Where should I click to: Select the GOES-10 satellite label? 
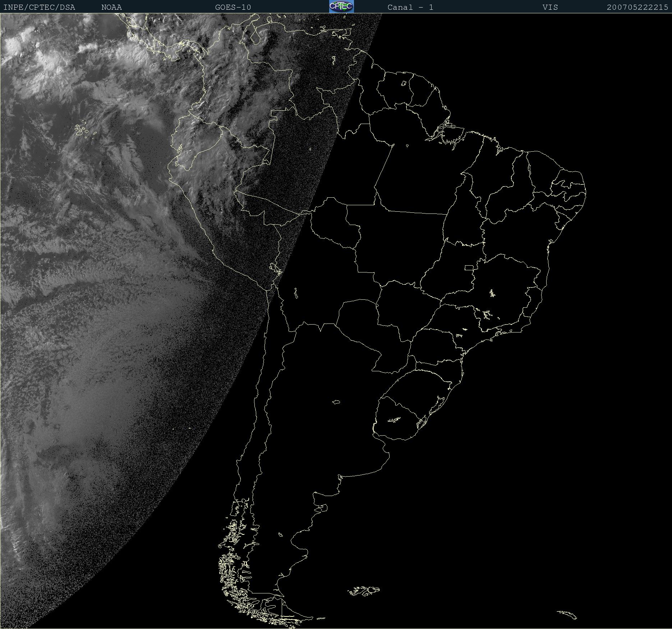click(x=233, y=8)
